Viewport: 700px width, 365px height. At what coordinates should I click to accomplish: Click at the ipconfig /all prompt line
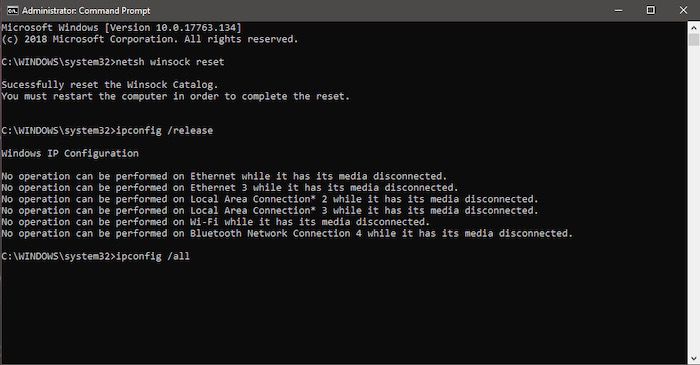click(x=96, y=257)
